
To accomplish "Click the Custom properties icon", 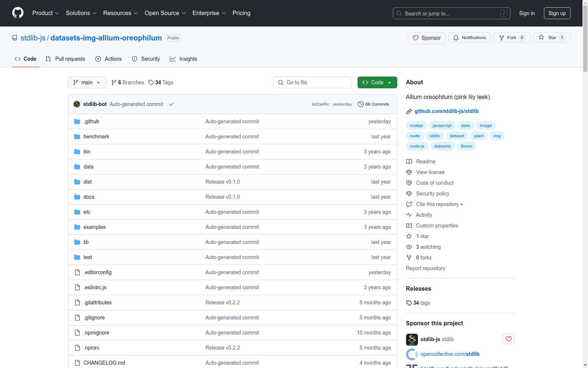I will point(409,226).
